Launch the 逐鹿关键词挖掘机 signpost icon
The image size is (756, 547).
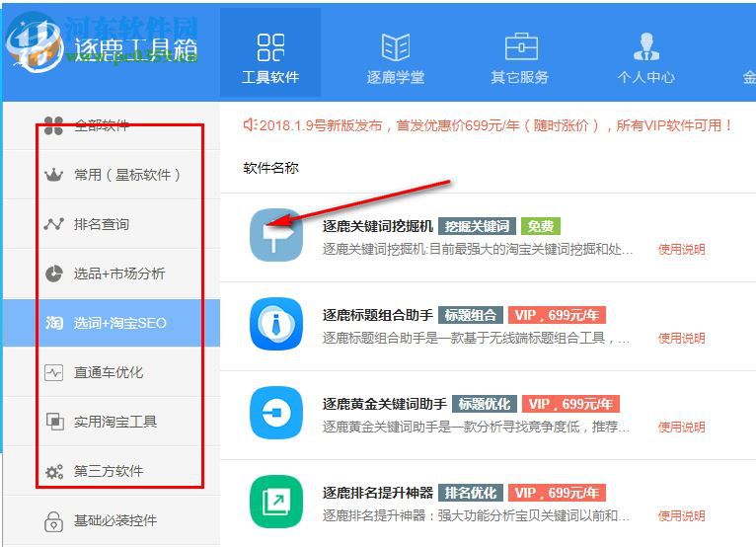point(276,235)
